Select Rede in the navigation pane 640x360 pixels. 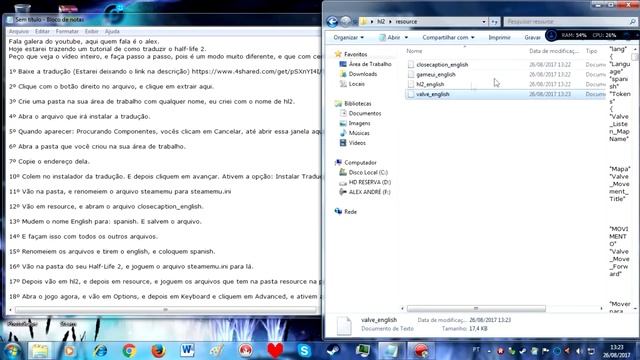click(350, 211)
